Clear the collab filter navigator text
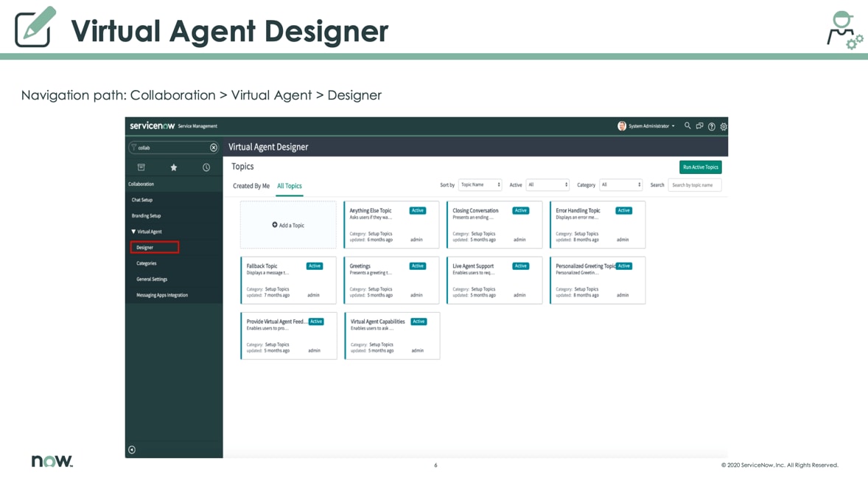Image resolution: width=868 pixels, height=486 pixels. point(214,147)
